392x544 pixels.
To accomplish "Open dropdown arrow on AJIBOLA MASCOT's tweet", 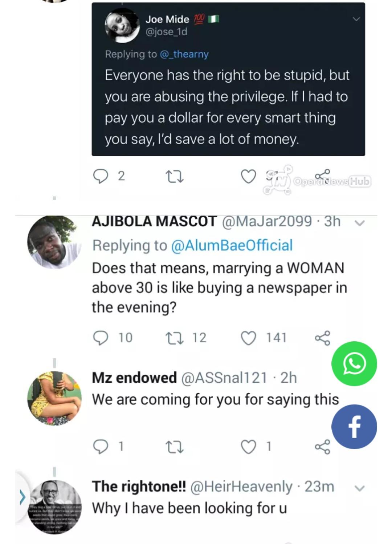I will [x=359, y=223].
